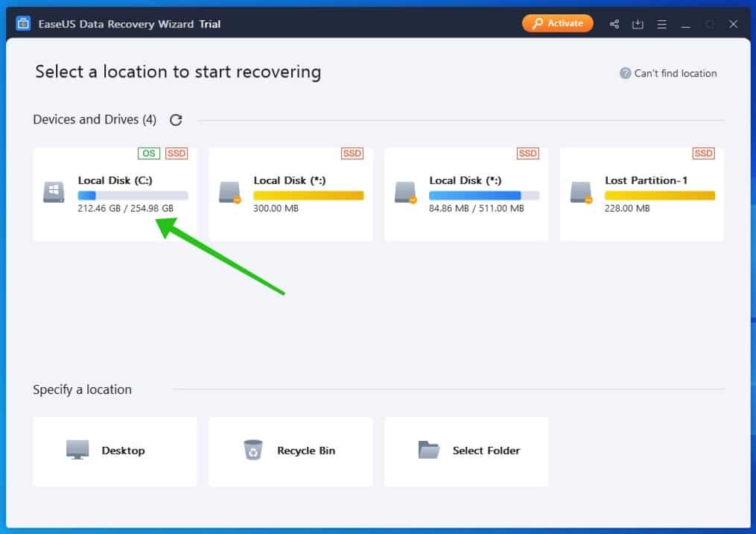Refresh the Devices and Drives list
Viewport: 756px width, 534px height.
[x=176, y=119]
